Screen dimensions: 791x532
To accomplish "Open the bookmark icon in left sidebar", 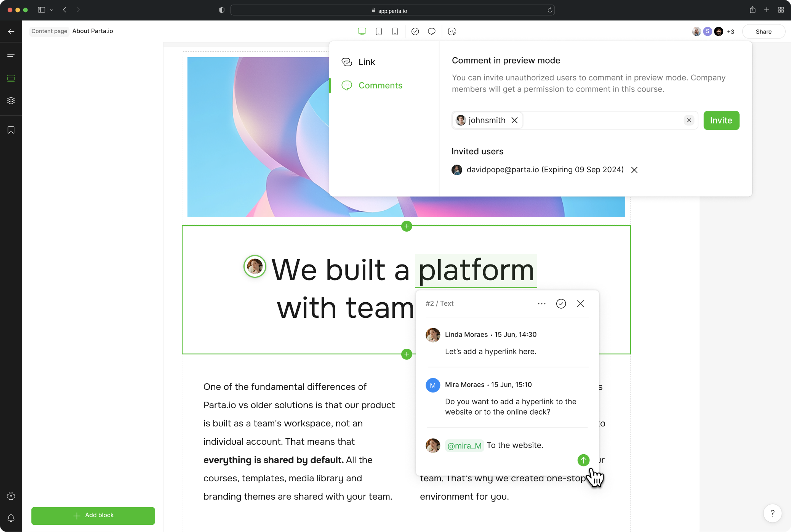I will tap(11, 130).
